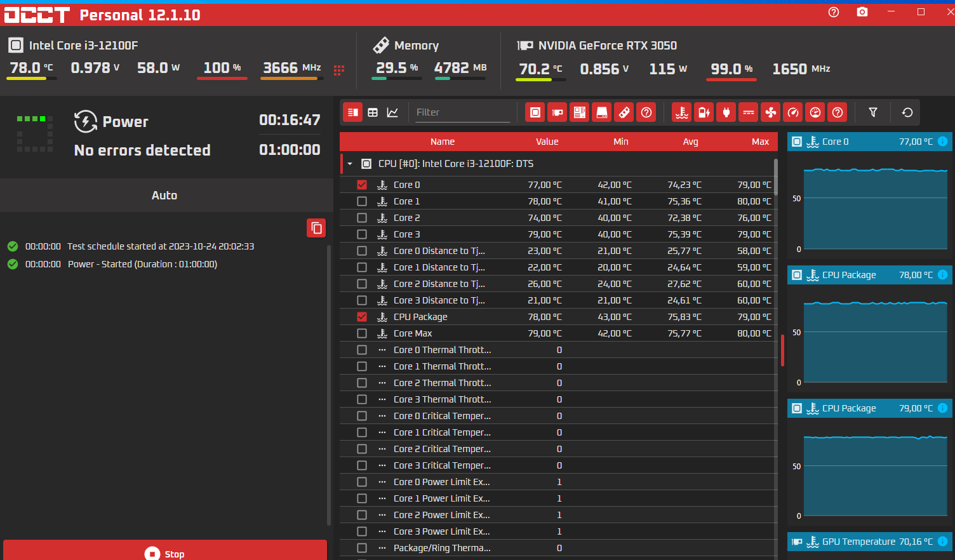Toggle the CPU sensor filter icon
Image resolution: width=955 pixels, height=560 pixels.
pos(535,112)
